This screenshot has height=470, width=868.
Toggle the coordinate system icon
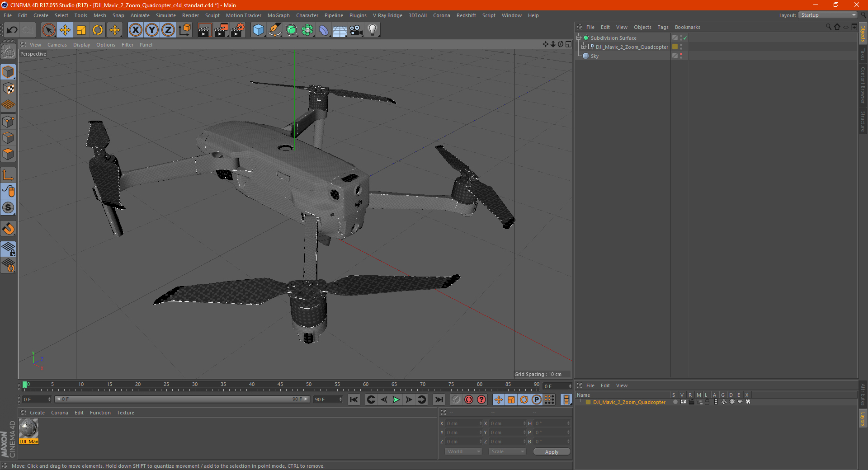coord(185,30)
